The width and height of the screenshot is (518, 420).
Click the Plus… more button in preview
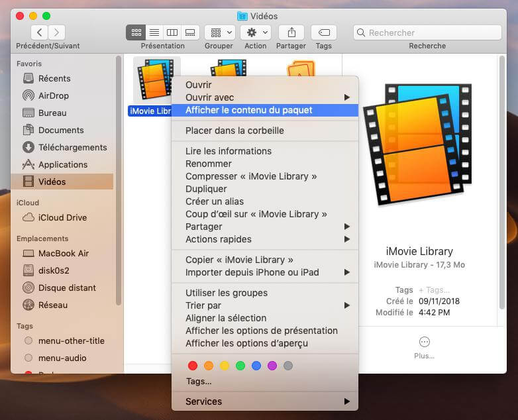(424, 347)
